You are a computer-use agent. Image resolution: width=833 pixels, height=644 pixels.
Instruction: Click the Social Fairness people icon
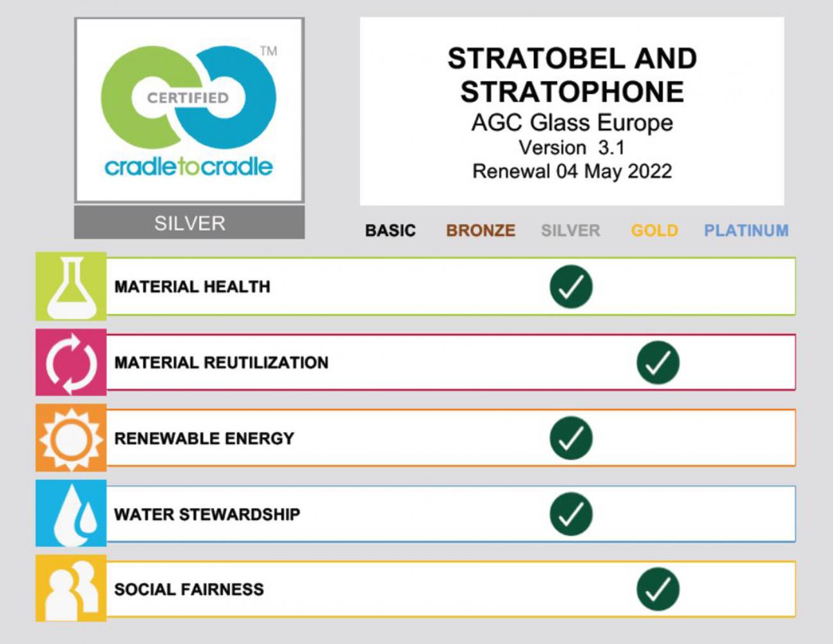pos(71,589)
